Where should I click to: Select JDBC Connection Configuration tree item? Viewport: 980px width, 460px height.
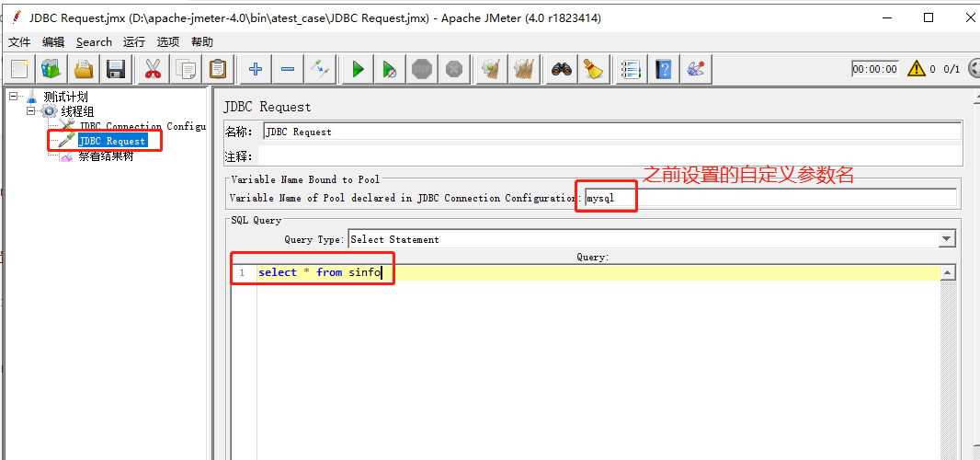pos(142,126)
